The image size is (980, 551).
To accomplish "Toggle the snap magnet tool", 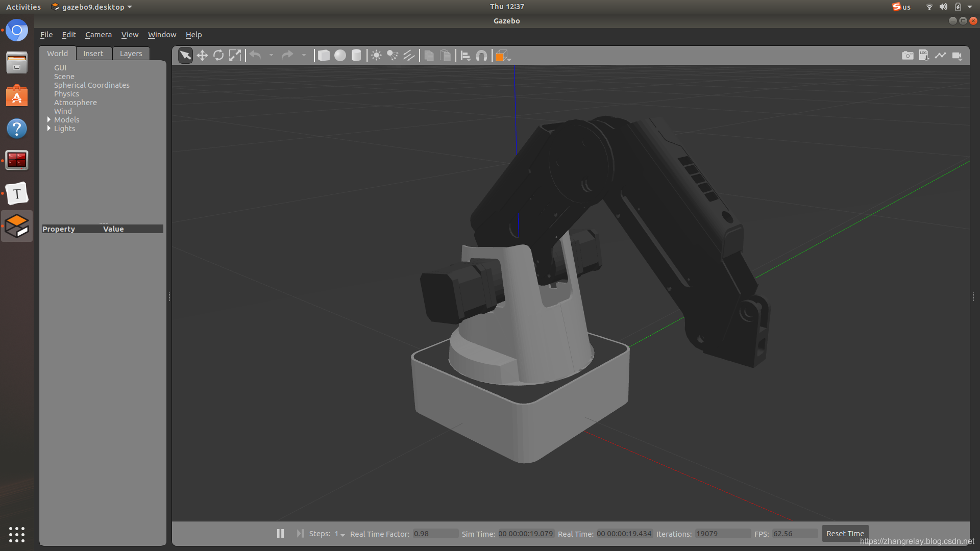I will [481, 56].
